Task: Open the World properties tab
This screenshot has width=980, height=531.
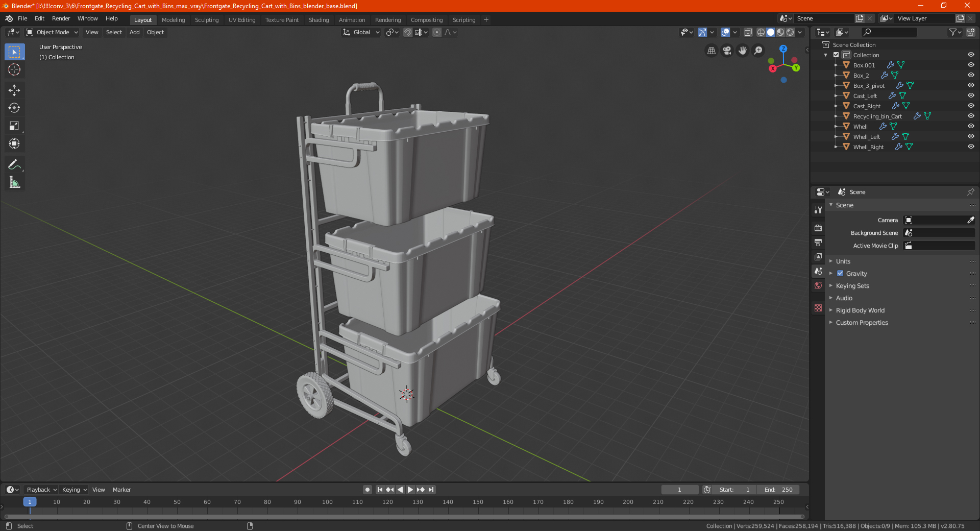Action: pos(818,285)
